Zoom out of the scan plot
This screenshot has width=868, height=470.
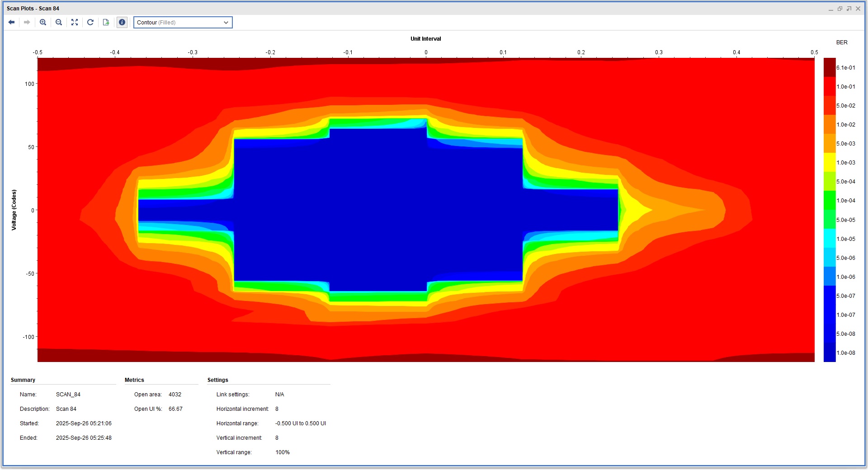click(59, 22)
